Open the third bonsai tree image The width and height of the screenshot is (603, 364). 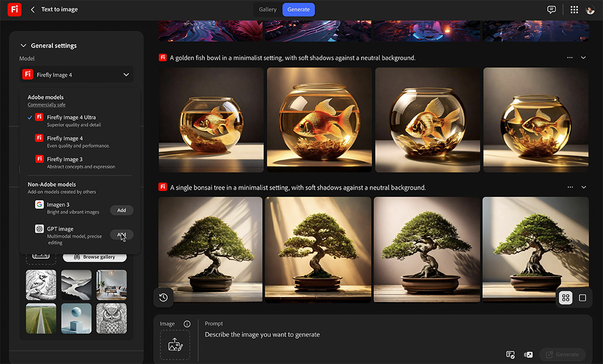click(x=427, y=249)
